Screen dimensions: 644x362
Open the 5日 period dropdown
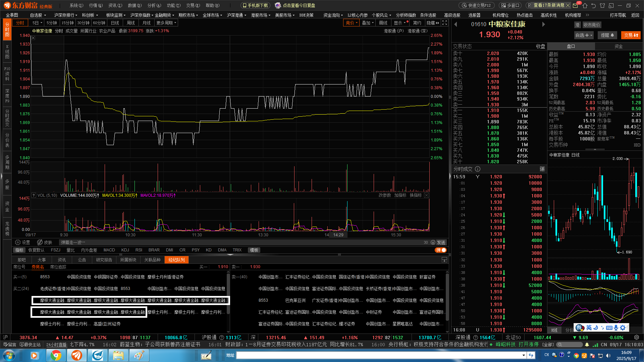(37, 23)
